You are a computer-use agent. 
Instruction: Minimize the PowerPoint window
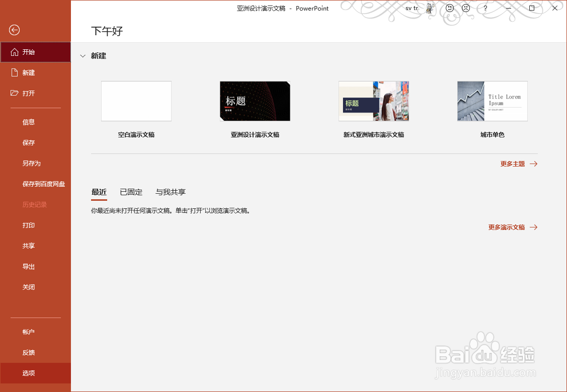pyautogui.click(x=509, y=8)
